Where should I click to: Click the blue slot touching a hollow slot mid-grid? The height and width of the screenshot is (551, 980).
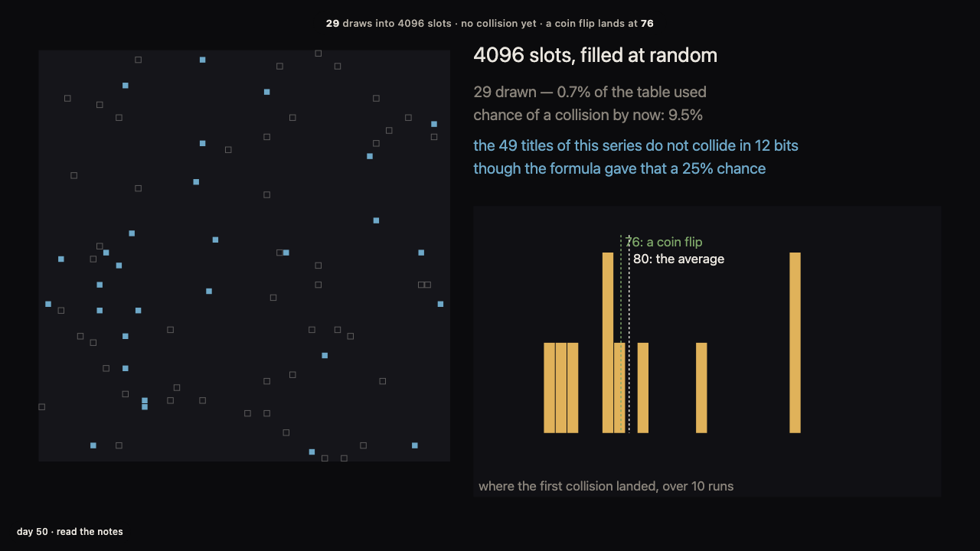tap(286, 253)
